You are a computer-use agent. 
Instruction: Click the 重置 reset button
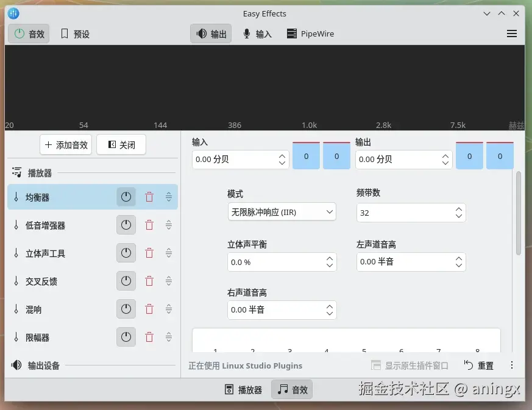tap(479, 366)
